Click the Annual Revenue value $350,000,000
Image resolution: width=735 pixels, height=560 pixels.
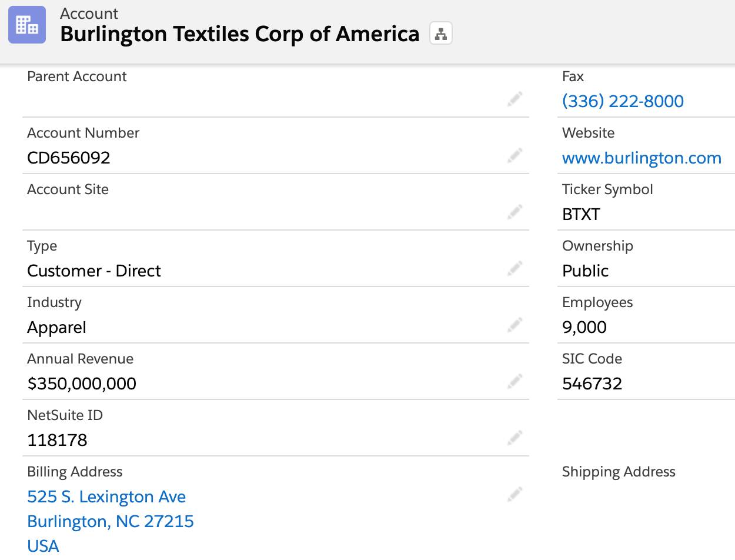82,384
